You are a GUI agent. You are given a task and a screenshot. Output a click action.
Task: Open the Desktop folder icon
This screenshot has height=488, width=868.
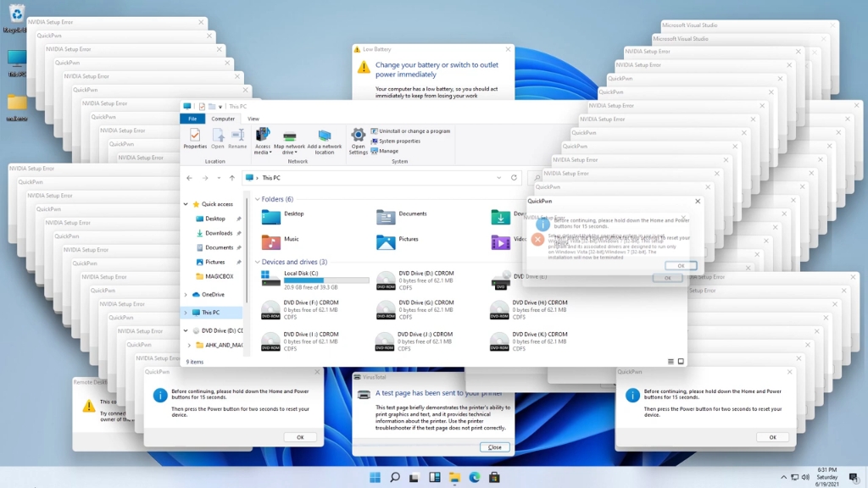click(x=270, y=217)
